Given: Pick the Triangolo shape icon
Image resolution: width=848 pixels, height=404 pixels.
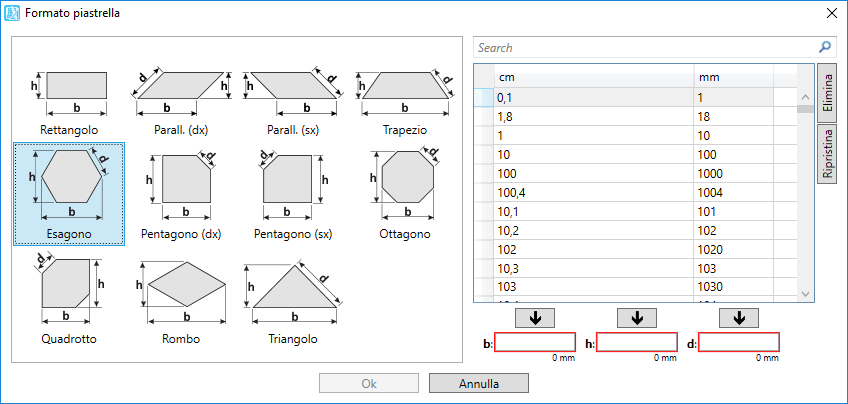Looking at the screenshot, I should pos(293,298).
